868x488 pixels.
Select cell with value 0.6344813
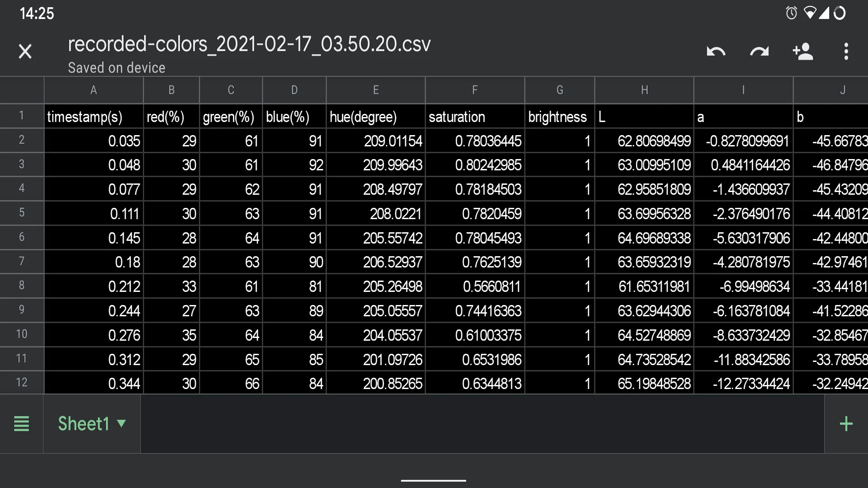tap(475, 384)
